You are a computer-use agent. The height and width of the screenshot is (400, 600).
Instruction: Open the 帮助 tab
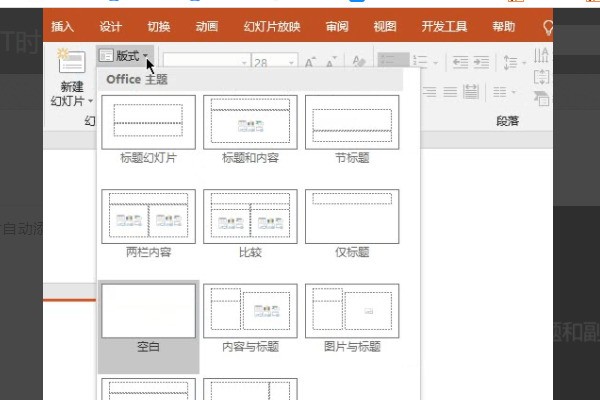(504, 26)
